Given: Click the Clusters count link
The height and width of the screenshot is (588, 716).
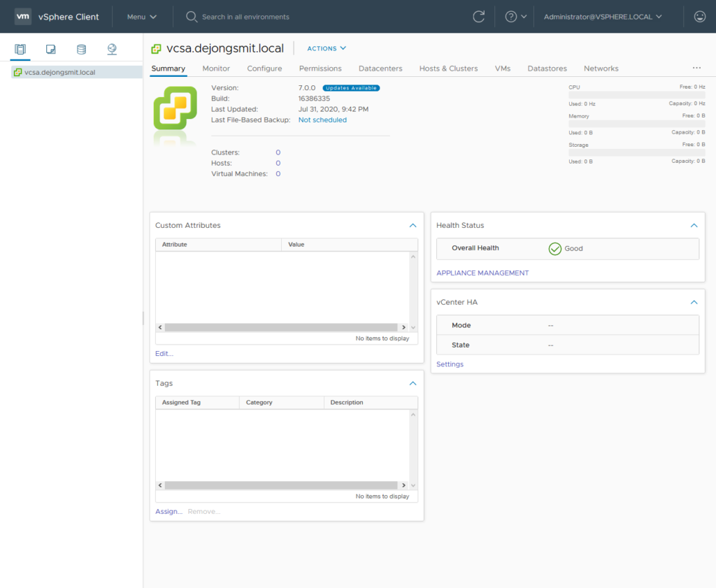Looking at the screenshot, I should [x=278, y=152].
